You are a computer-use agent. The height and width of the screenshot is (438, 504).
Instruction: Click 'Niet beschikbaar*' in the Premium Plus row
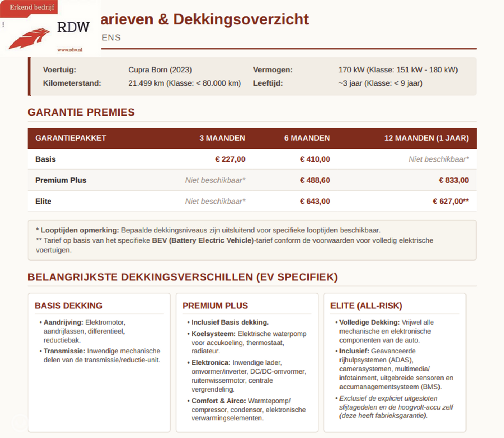215,180
